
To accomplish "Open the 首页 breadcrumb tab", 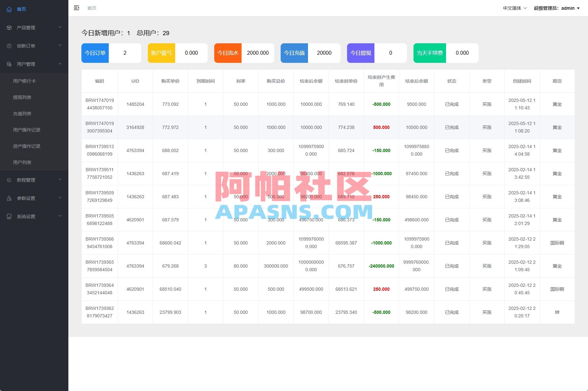I will click(91, 8).
